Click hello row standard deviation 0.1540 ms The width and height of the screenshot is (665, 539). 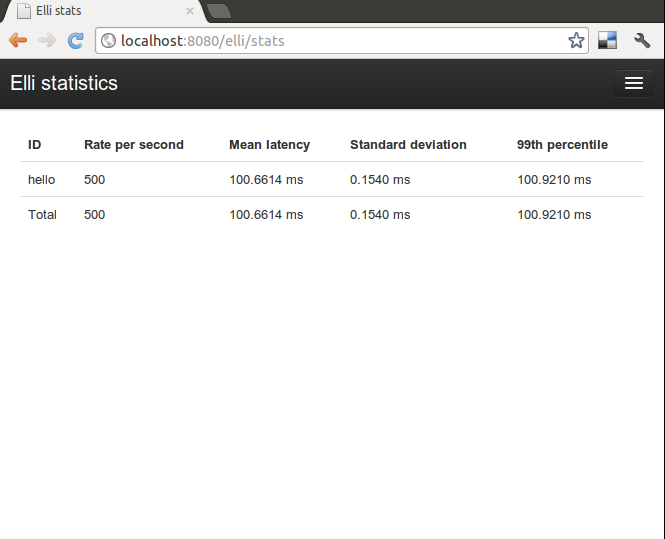coord(380,180)
